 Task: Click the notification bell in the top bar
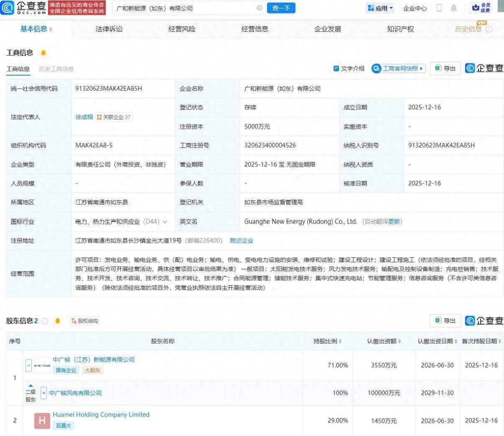click(x=454, y=8)
